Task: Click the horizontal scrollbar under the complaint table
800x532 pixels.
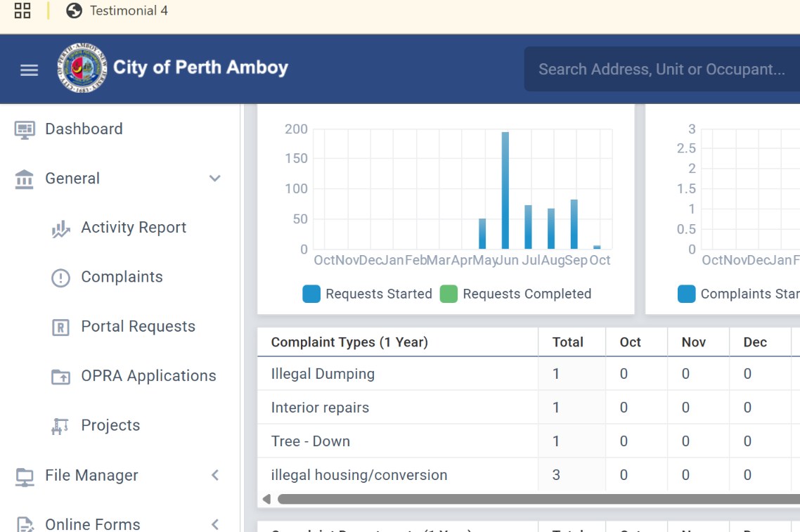Action: coord(538,499)
